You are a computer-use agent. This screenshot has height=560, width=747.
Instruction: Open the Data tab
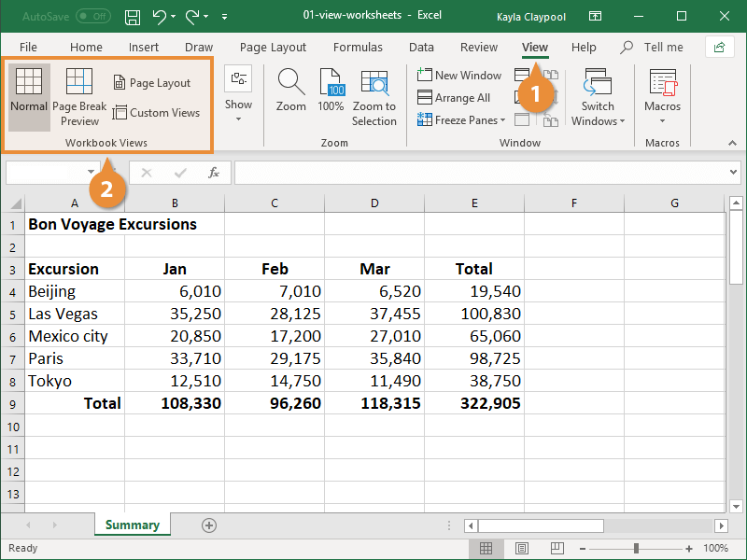tap(422, 48)
